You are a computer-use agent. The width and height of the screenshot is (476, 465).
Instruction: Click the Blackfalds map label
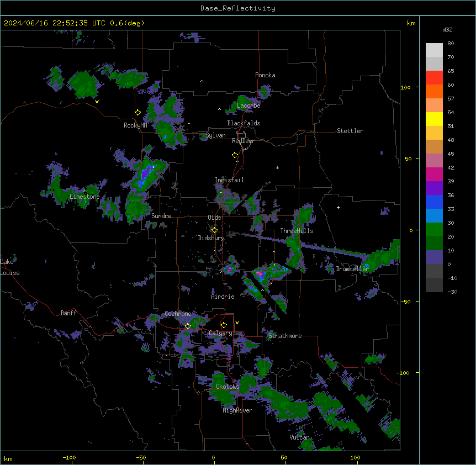(244, 123)
